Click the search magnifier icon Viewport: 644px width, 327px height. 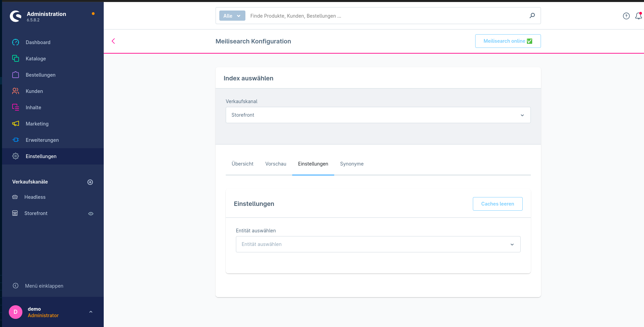tap(532, 16)
